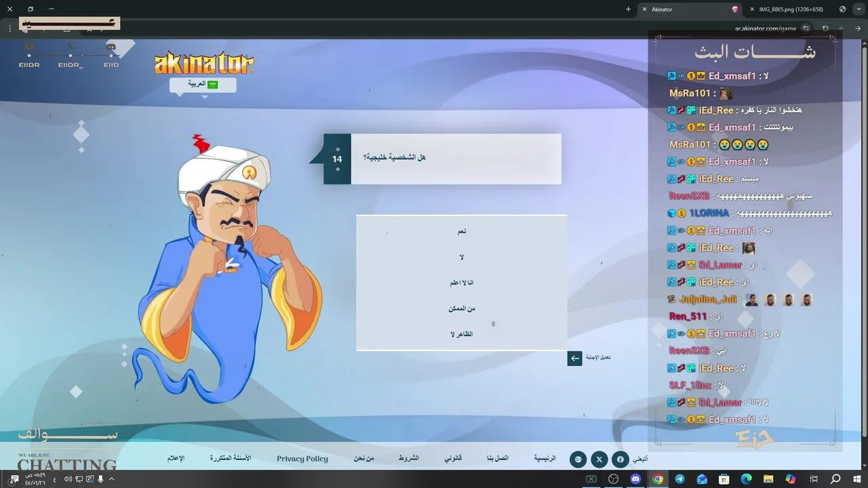Open Copilot colorful taskbar icon
Image resolution: width=868 pixels, height=488 pixels.
coord(791,479)
